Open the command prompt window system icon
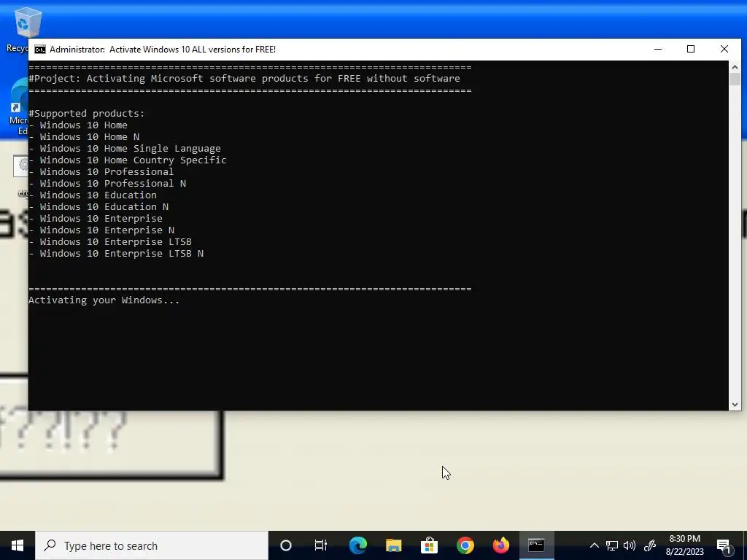This screenshot has width=747, height=560. pyautogui.click(x=40, y=50)
